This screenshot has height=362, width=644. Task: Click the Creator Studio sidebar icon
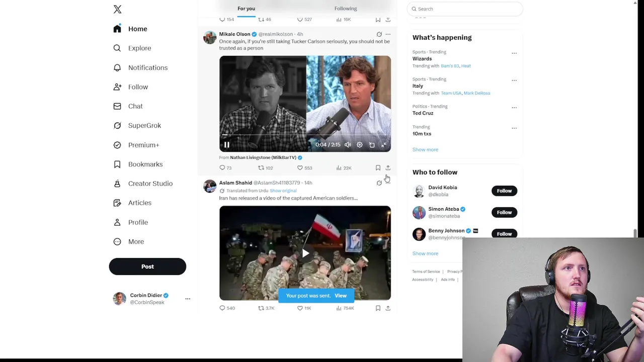(117, 184)
